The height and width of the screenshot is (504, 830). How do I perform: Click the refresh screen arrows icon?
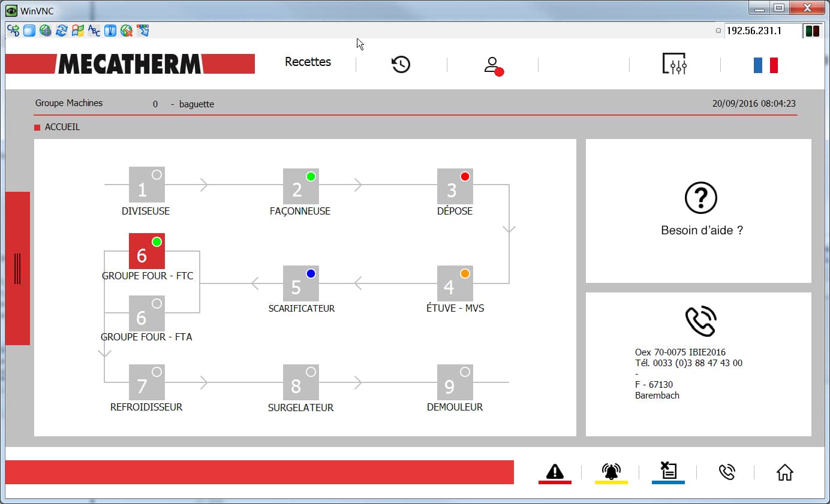(62, 31)
